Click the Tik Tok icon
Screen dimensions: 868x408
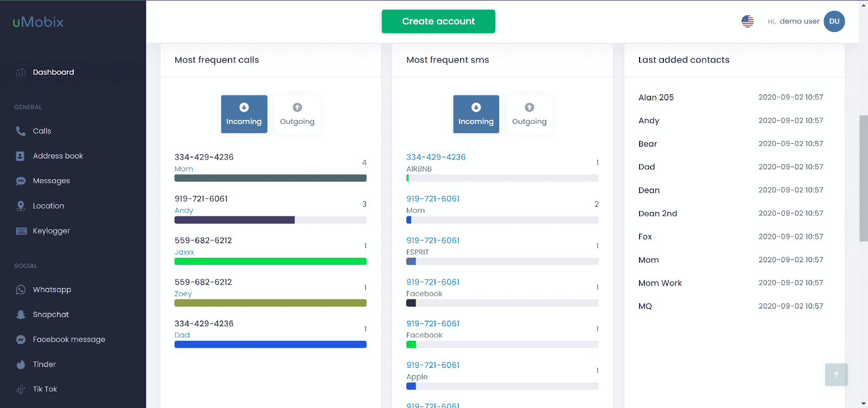click(21, 390)
